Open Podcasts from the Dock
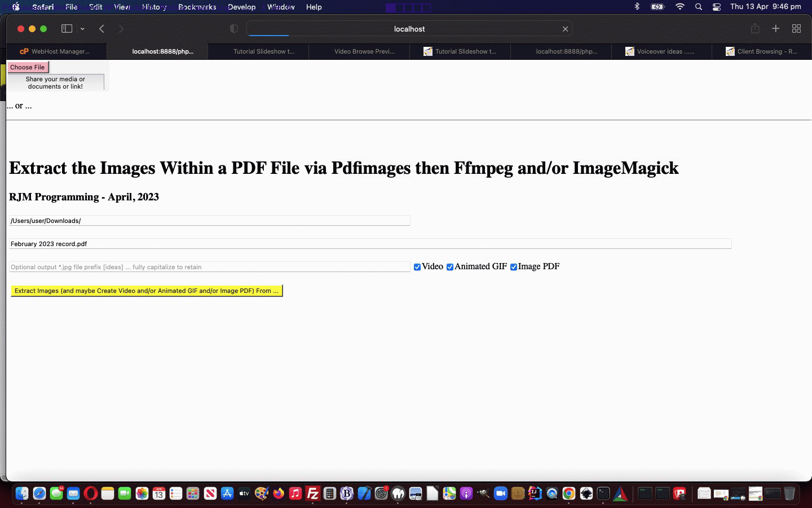Viewport: 812px width, 508px height. (x=466, y=493)
